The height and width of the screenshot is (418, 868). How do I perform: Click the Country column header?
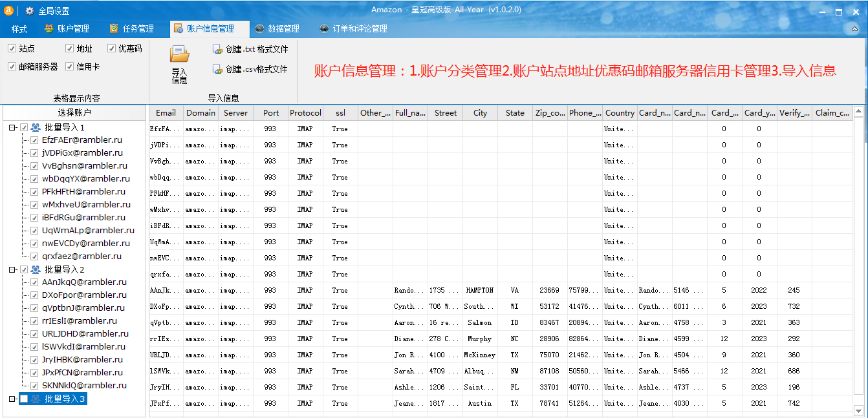click(x=620, y=112)
